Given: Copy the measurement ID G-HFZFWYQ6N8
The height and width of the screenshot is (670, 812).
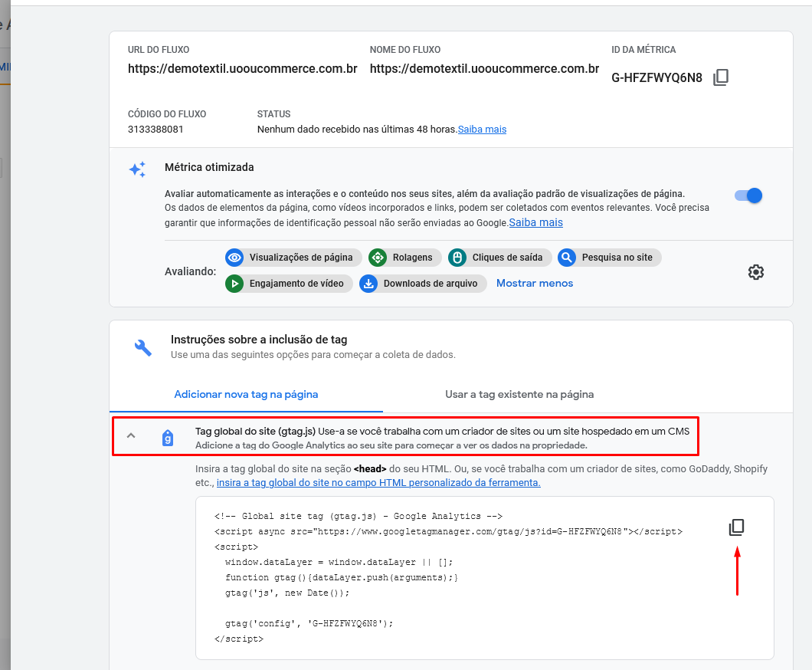Looking at the screenshot, I should (x=720, y=77).
